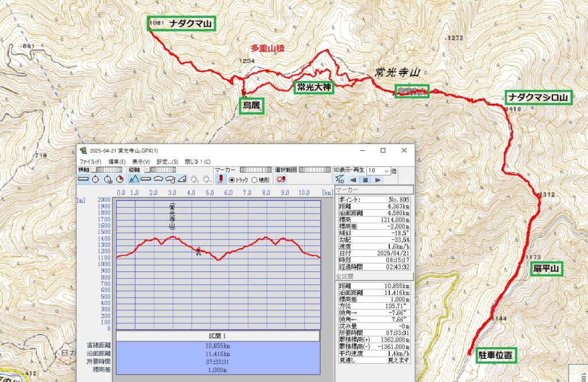Select the clock with 123 horizontal axis icon
Image resolution: width=588 pixels, height=382 pixels.
click(107, 180)
